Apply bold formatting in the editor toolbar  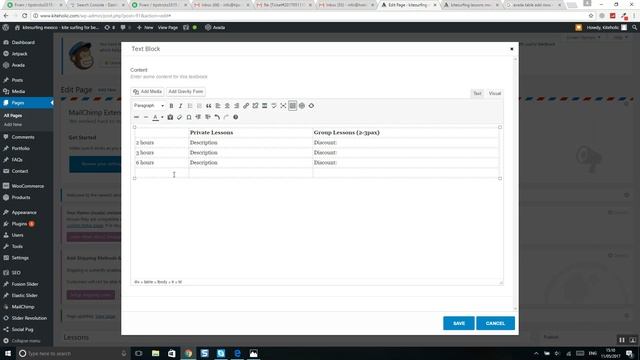tap(171, 106)
